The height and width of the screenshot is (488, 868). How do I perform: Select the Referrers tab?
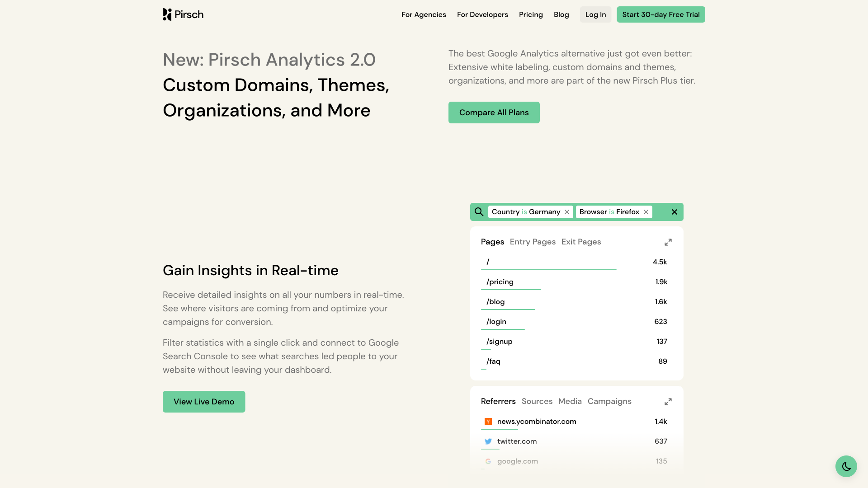tap(498, 401)
